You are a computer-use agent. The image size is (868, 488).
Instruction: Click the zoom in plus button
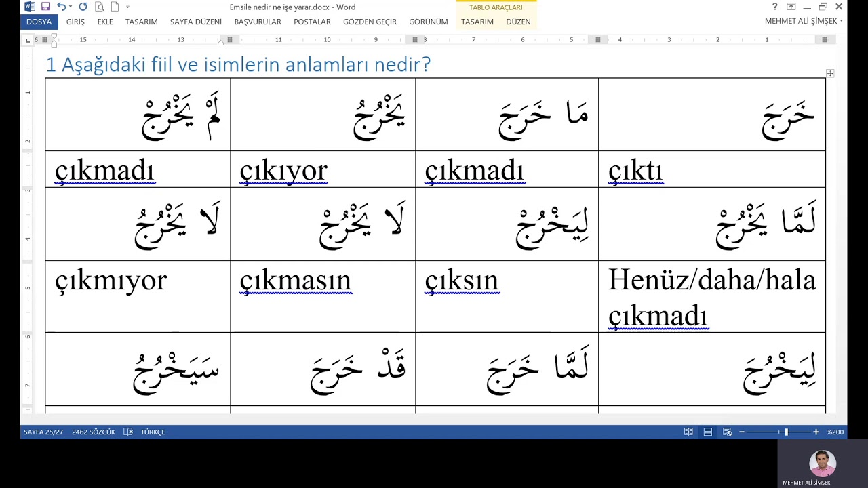pos(816,432)
